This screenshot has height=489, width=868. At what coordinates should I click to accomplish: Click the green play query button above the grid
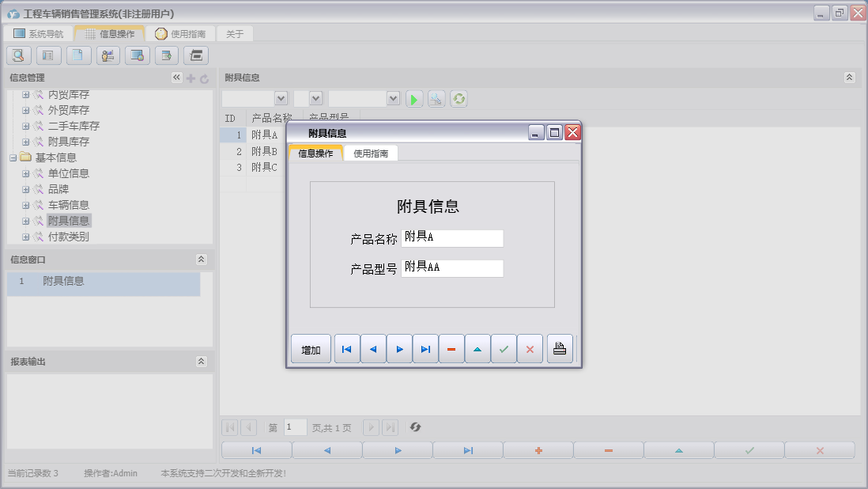413,98
